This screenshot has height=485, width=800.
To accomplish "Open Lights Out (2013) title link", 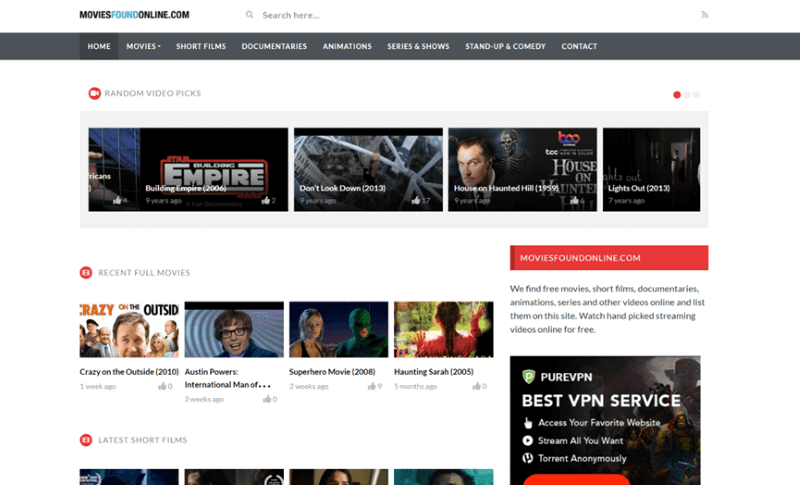I will click(x=639, y=188).
